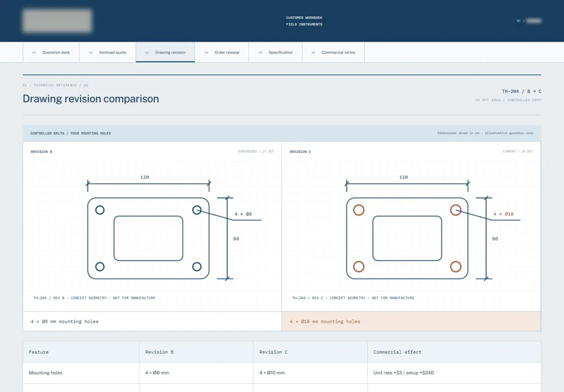Open the Specification tab
This screenshot has height=392, width=564.
[x=276, y=52]
